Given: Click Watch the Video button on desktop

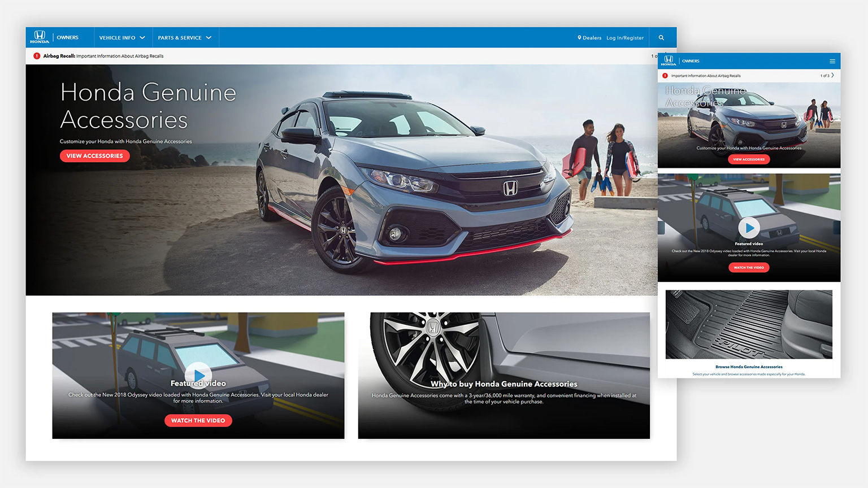Looking at the screenshot, I should pos(198,420).
